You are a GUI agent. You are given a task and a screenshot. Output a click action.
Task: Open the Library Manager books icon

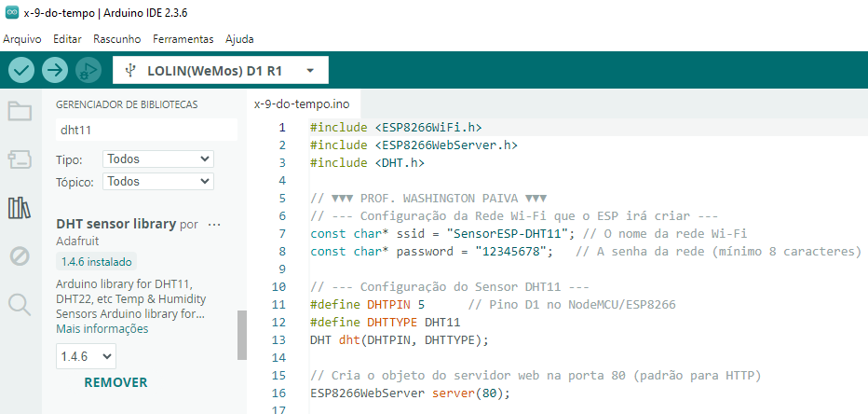click(20, 208)
